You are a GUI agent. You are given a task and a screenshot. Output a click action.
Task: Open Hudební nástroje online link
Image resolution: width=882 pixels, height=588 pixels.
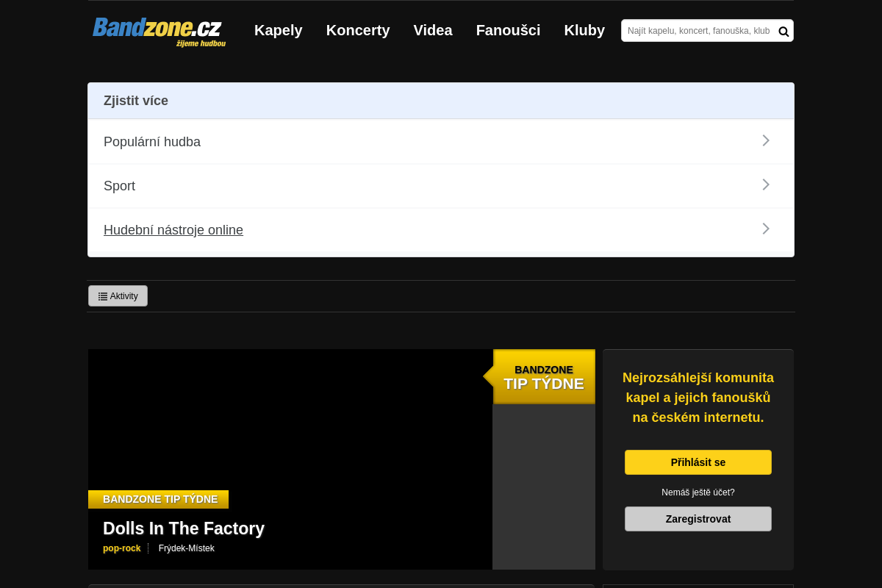click(173, 230)
